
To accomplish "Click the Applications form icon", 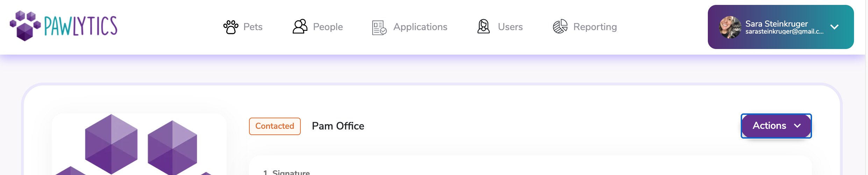I will tap(379, 28).
